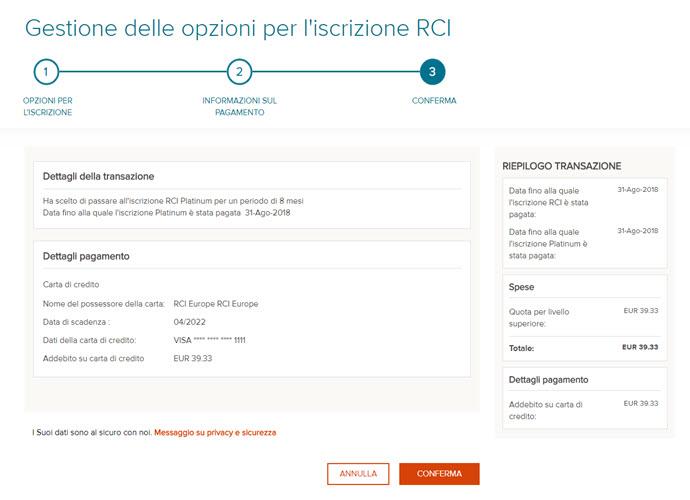Select the Conferma step label under circle 3

point(434,101)
